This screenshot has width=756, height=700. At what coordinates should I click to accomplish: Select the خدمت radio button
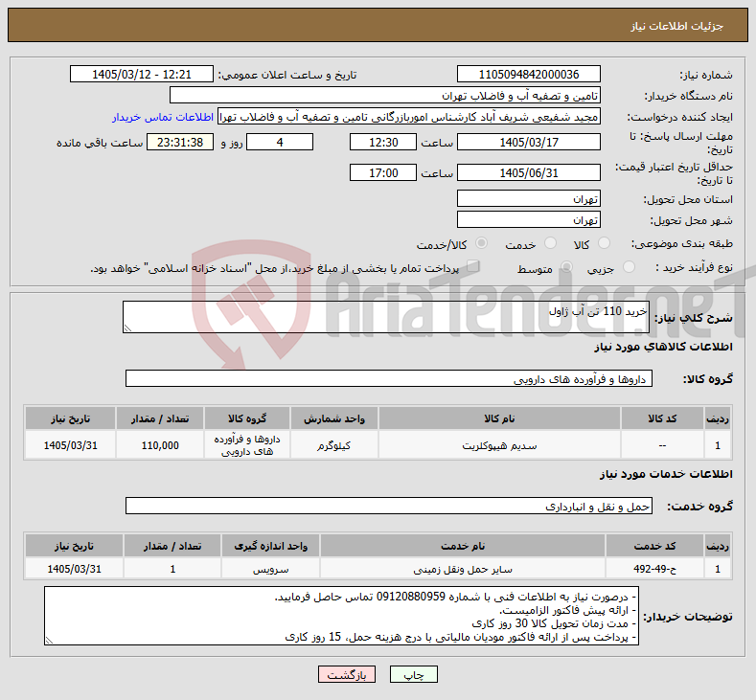[x=550, y=244]
